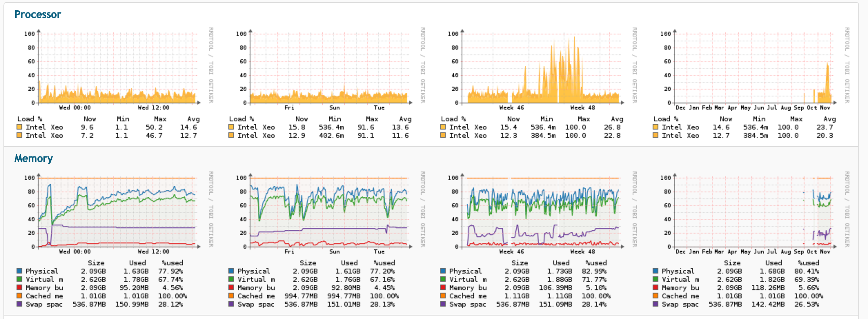Viewport: 868px width, 319px height.
Task: Click the Intel Xeo swatch in the 9.6 row
Action: (19, 127)
